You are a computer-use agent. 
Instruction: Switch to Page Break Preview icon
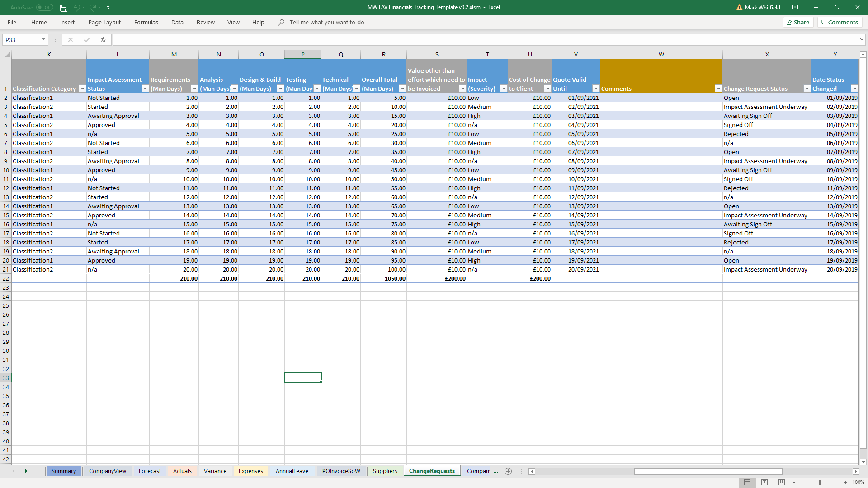(782, 483)
